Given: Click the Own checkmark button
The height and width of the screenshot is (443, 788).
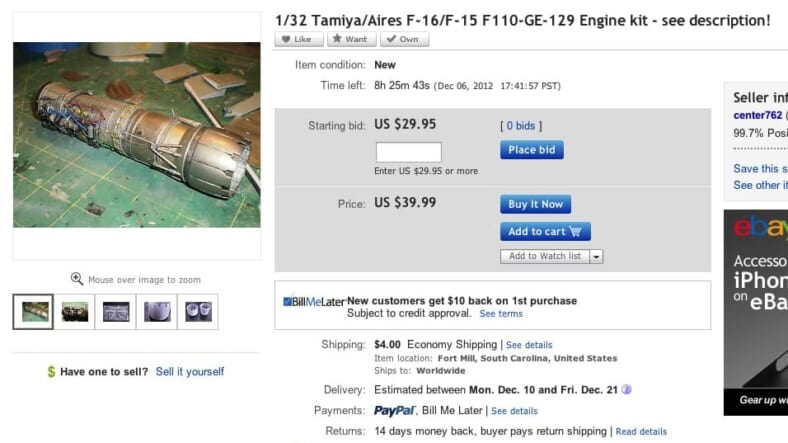Looking at the screenshot, I should point(404,39).
